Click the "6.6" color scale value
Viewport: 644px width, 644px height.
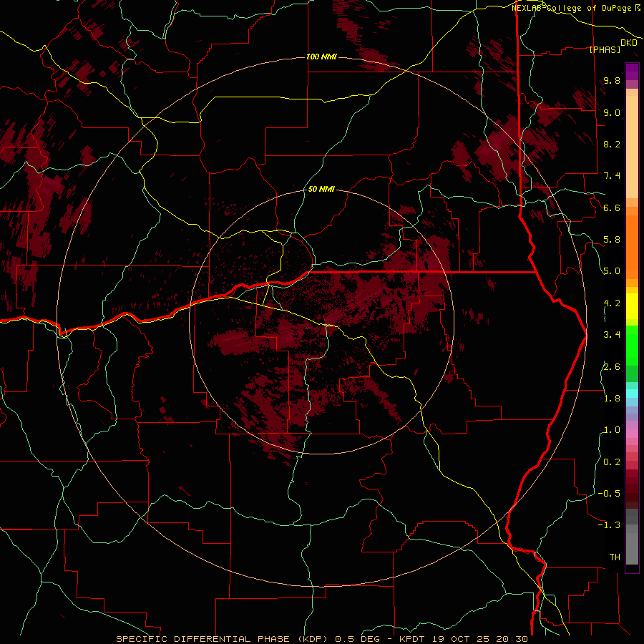point(612,208)
